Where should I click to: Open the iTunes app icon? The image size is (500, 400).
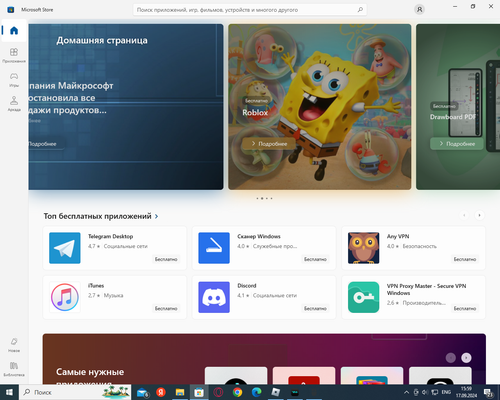click(65, 297)
